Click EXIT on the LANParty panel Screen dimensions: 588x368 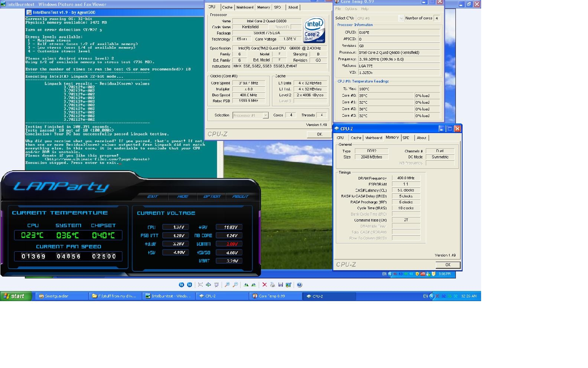[x=153, y=197]
